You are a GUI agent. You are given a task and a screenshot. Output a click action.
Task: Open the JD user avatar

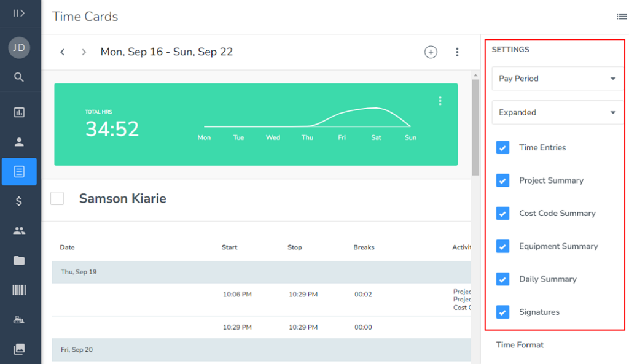point(19,48)
